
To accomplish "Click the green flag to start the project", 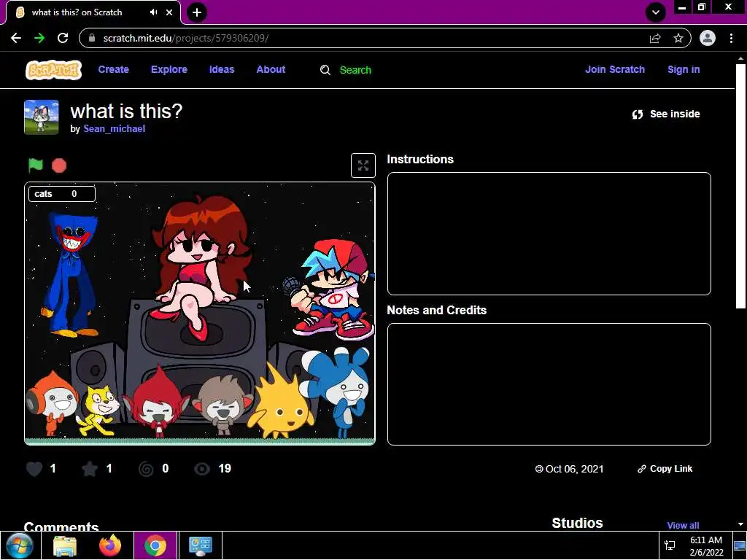I will point(36,166).
